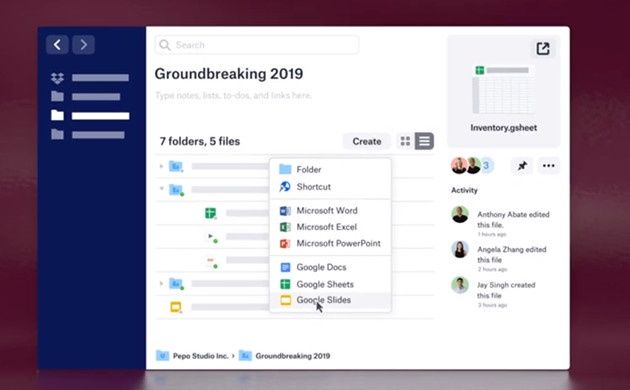The image size is (630, 390).
Task: Open the three-dot more options menu
Action: click(548, 165)
